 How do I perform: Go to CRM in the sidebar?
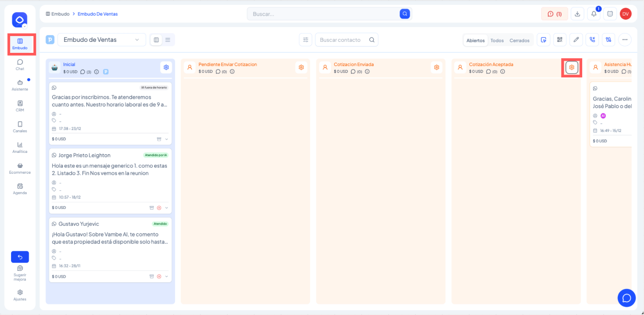pyautogui.click(x=20, y=106)
